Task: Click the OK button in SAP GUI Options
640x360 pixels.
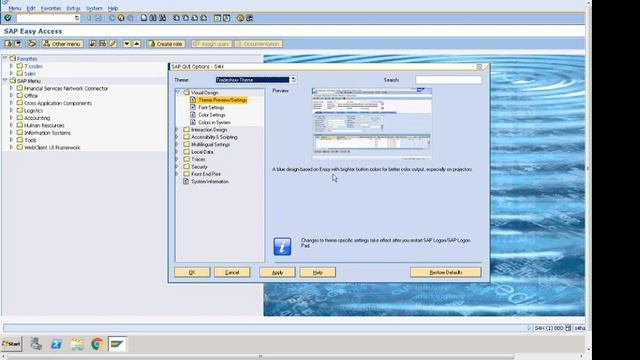Action: (192, 272)
